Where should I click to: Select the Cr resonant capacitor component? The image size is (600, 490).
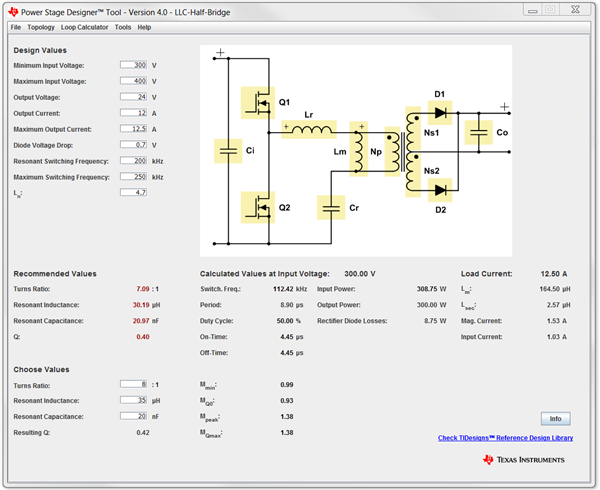331,207
